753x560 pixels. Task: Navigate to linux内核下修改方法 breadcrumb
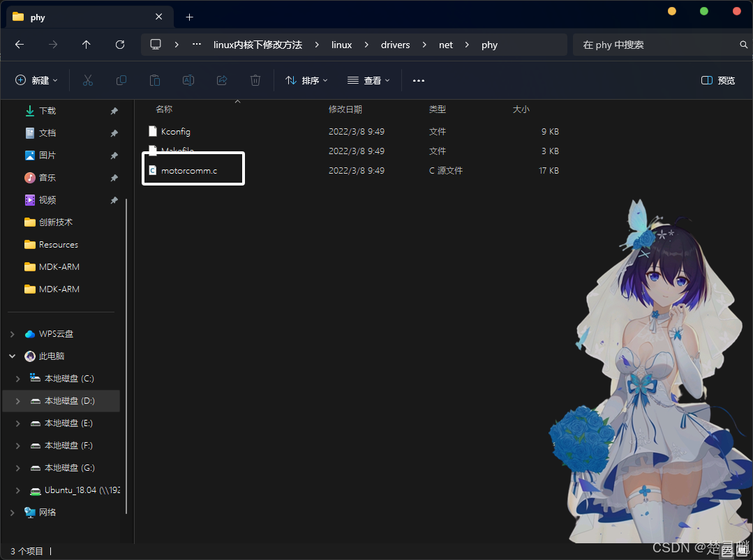coord(258,45)
